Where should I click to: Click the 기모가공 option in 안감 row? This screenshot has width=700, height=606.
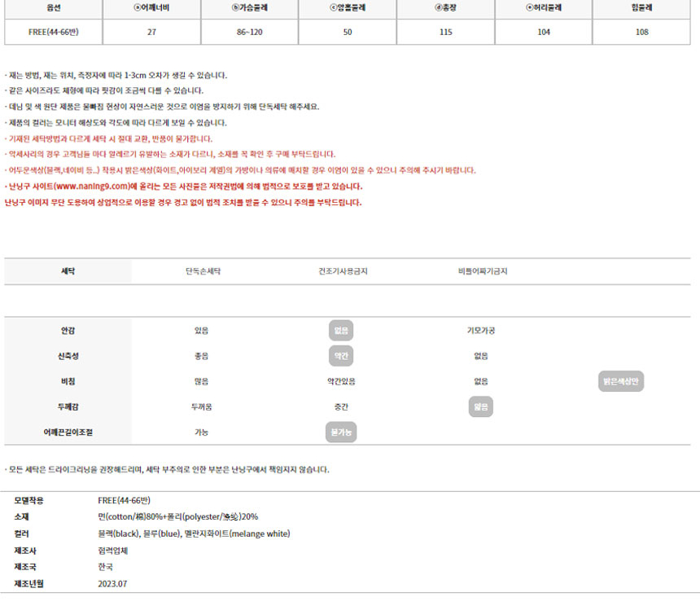pyautogui.click(x=480, y=331)
